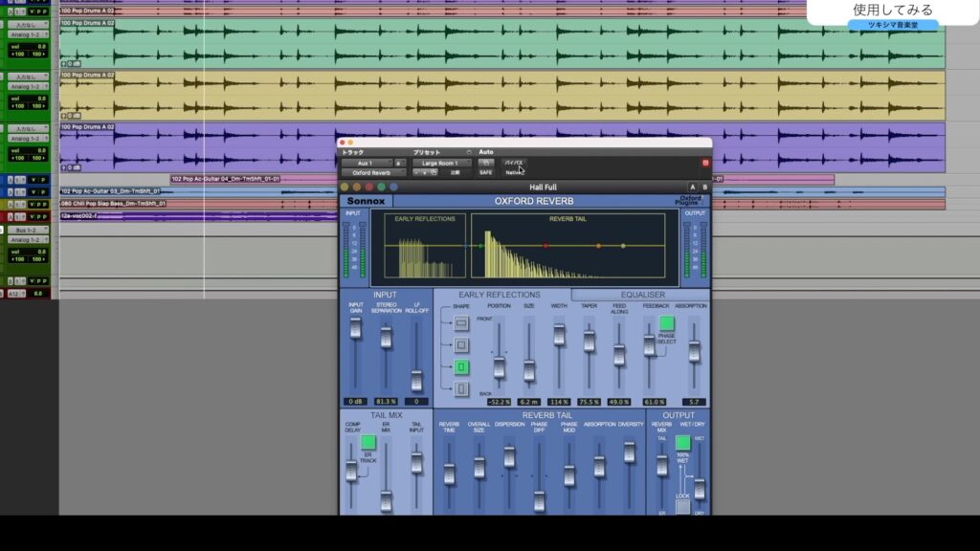The width and height of the screenshot is (980, 551).
Task: Click the blue node between graph panels
Action: coord(466,246)
